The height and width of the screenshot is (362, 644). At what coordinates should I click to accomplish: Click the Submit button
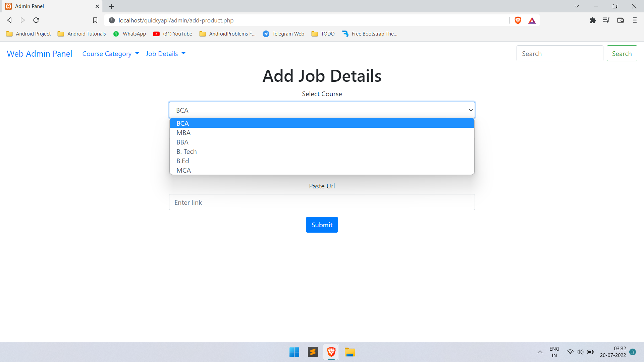coord(322,225)
